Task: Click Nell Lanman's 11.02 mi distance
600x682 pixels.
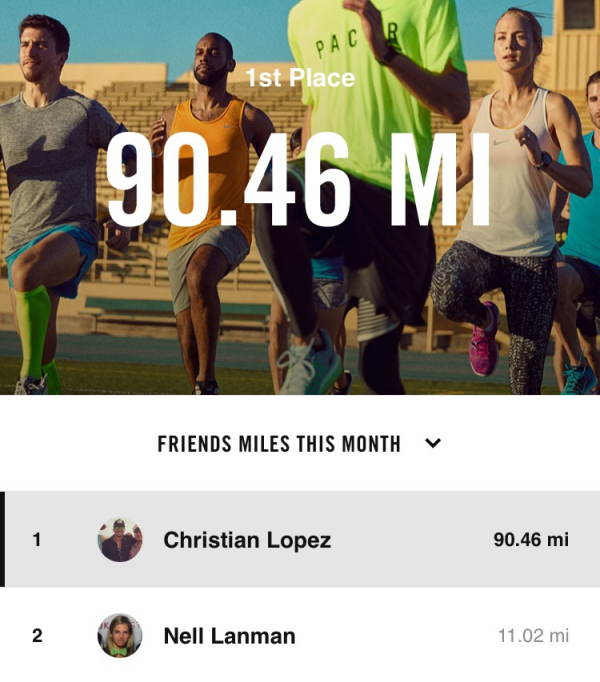Action: 533,635
